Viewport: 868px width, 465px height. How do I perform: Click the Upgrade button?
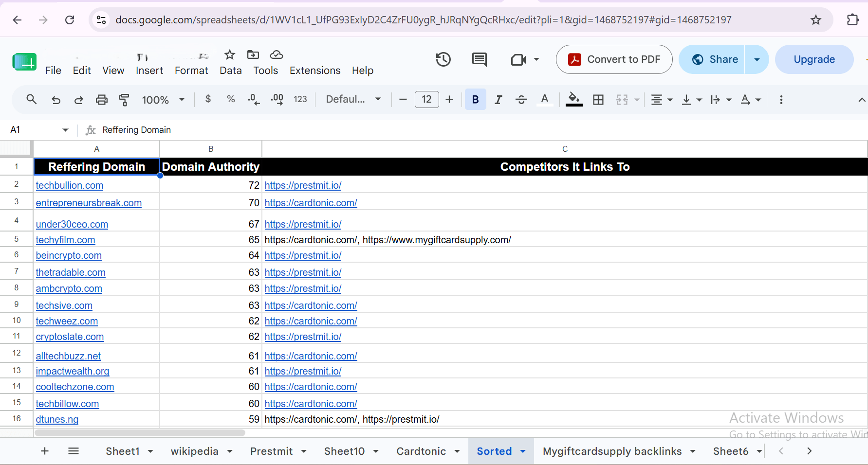[x=814, y=59]
